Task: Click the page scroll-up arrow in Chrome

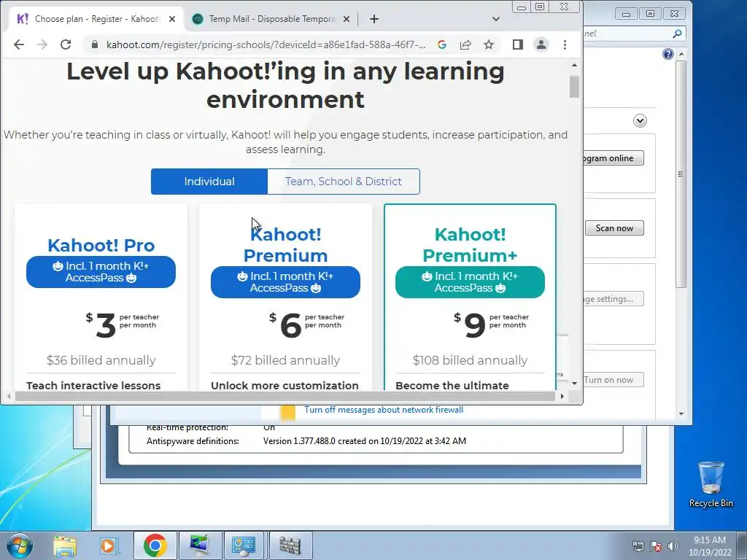Action: [x=575, y=65]
